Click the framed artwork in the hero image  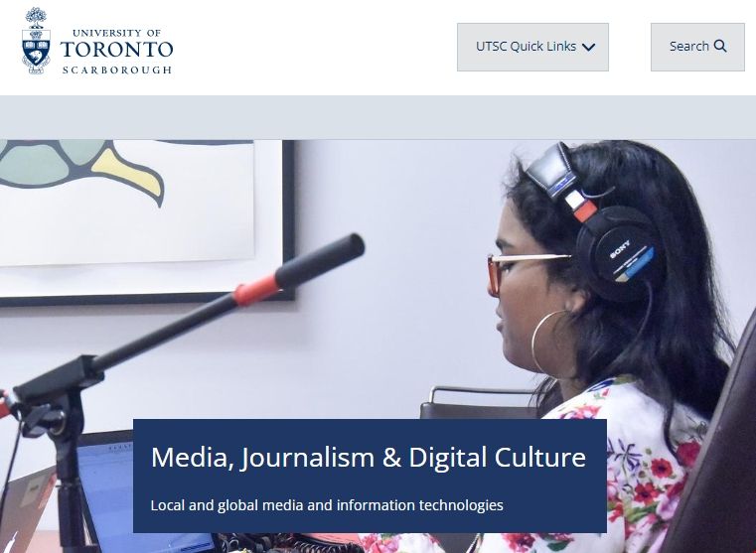click(145, 221)
